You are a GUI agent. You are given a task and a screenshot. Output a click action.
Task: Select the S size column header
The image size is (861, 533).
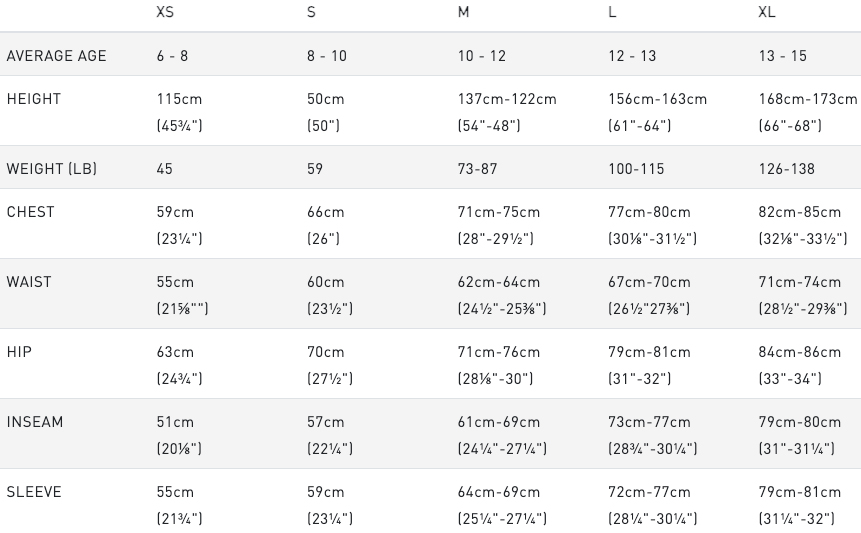(x=311, y=13)
